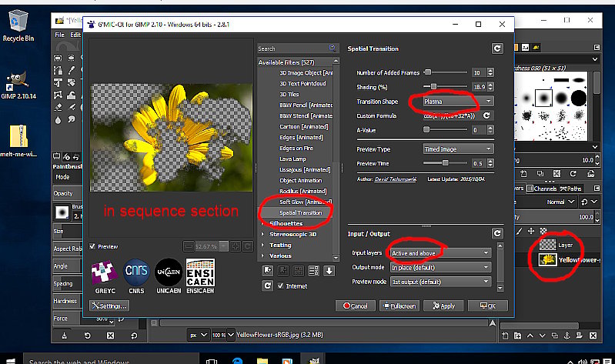The width and height of the screenshot is (615, 364).
Task: Select the Color Picker tool in GIMP toolbox
Action: (72, 70)
